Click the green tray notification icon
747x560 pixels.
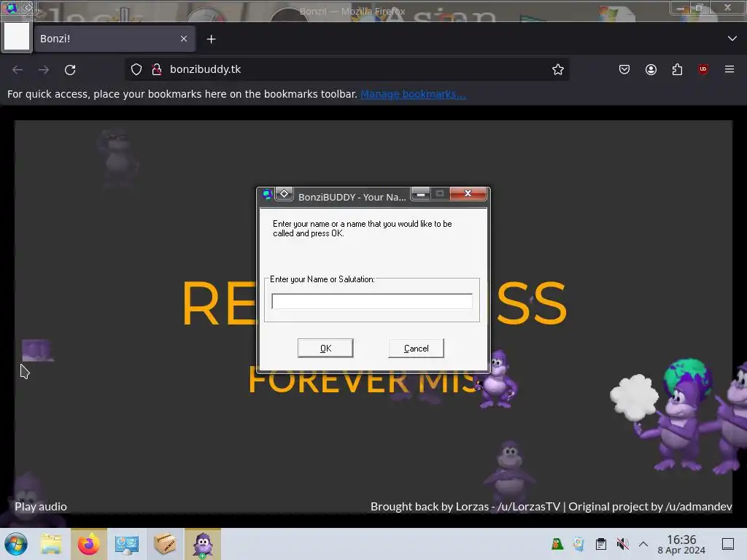557,544
